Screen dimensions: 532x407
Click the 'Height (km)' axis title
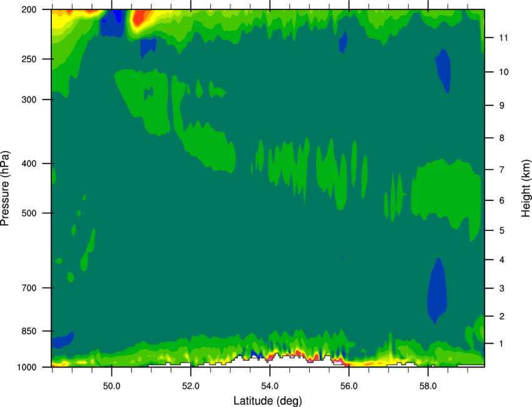point(526,188)
